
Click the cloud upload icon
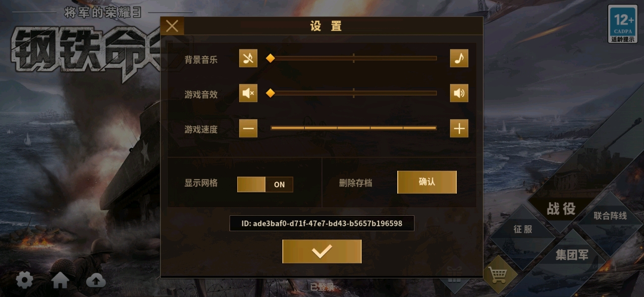[x=96, y=281]
